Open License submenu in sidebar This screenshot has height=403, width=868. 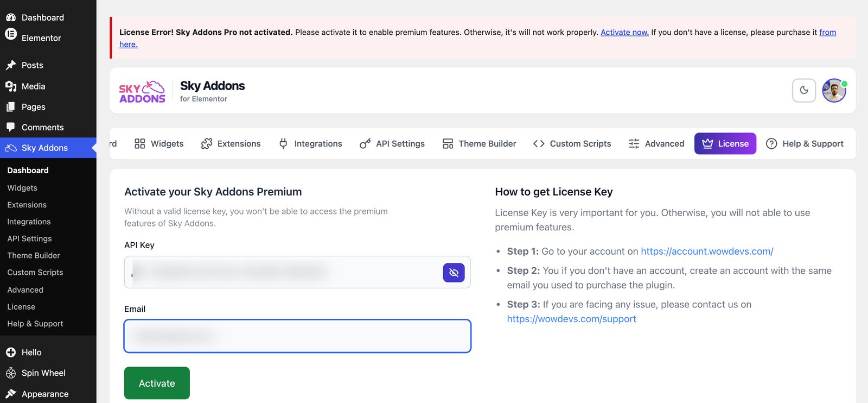pyautogui.click(x=21, y=307)
